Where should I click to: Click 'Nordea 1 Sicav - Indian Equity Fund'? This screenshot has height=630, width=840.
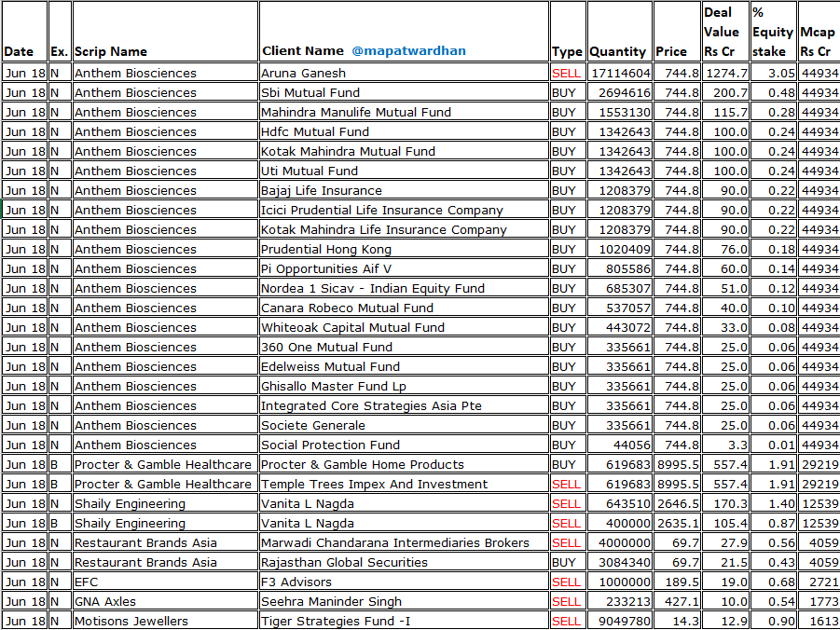(x=404, y=288)
